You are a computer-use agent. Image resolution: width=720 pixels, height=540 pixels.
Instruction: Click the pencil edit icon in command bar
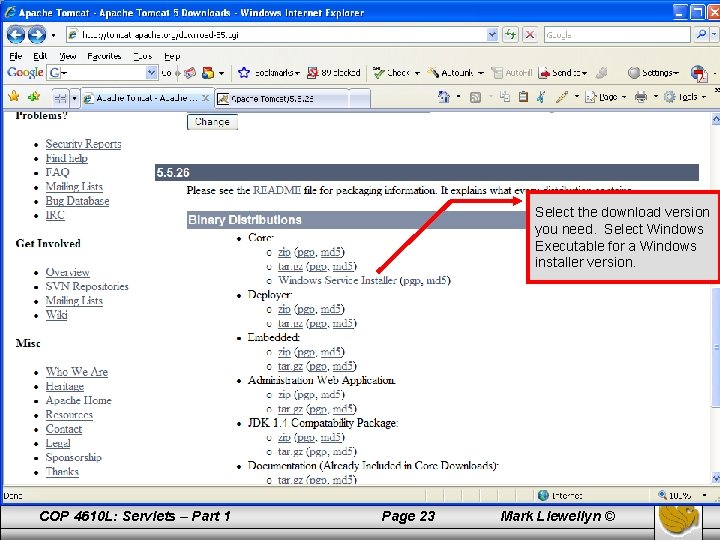[x=562, y=97]
